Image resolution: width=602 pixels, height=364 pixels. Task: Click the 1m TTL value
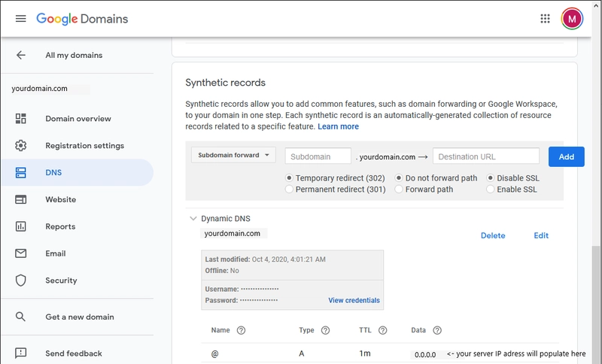point(365,353)
